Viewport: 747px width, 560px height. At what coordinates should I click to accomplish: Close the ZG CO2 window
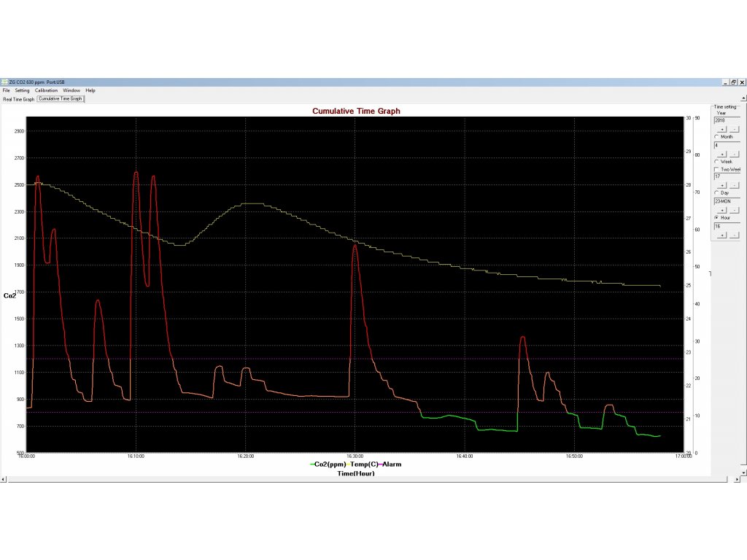click(x=742, y=82)
